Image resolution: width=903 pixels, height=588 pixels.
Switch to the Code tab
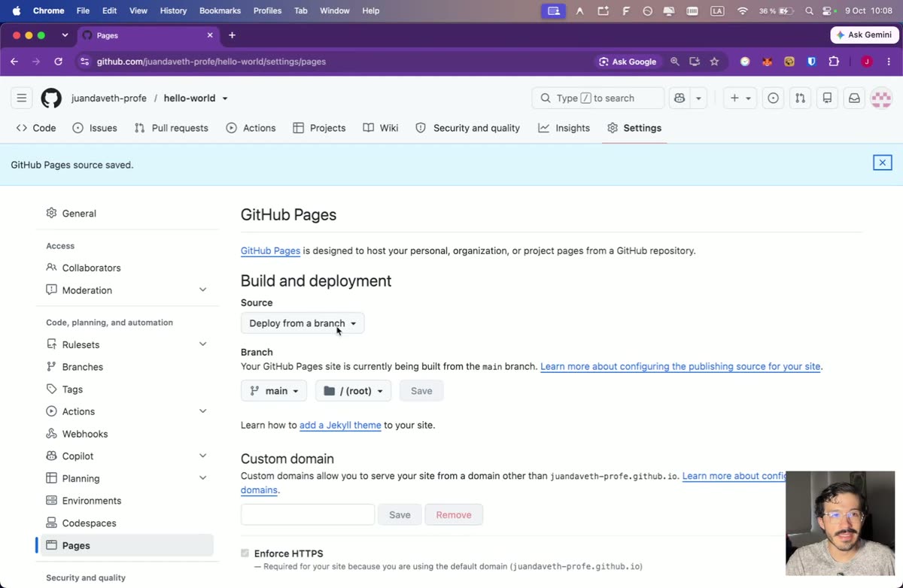36,128
